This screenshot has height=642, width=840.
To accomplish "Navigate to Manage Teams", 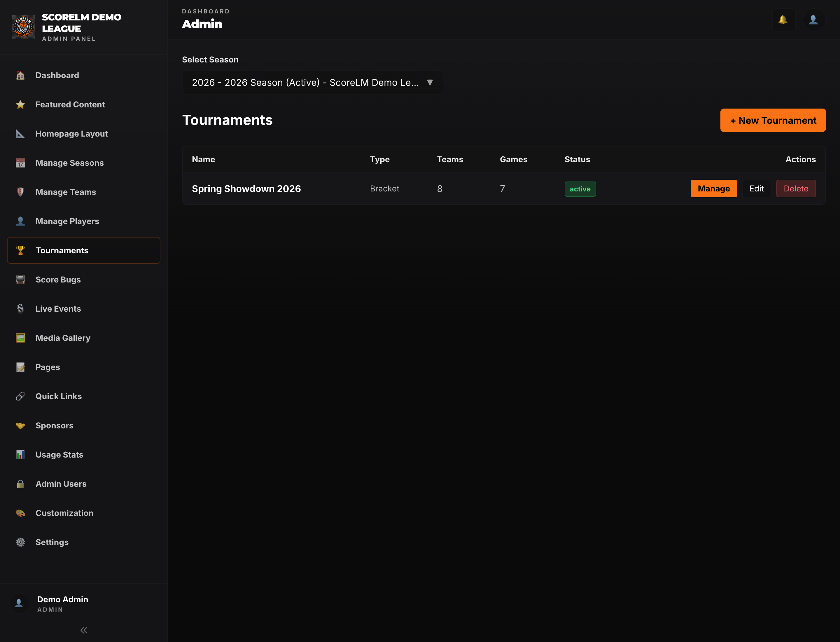I will [84, 192].
